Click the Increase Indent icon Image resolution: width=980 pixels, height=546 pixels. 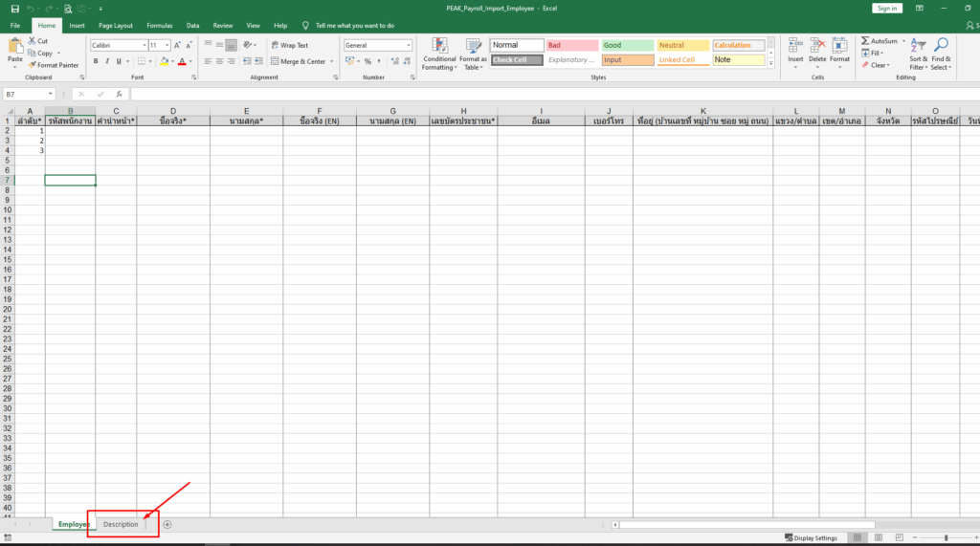tap(258, 61)
